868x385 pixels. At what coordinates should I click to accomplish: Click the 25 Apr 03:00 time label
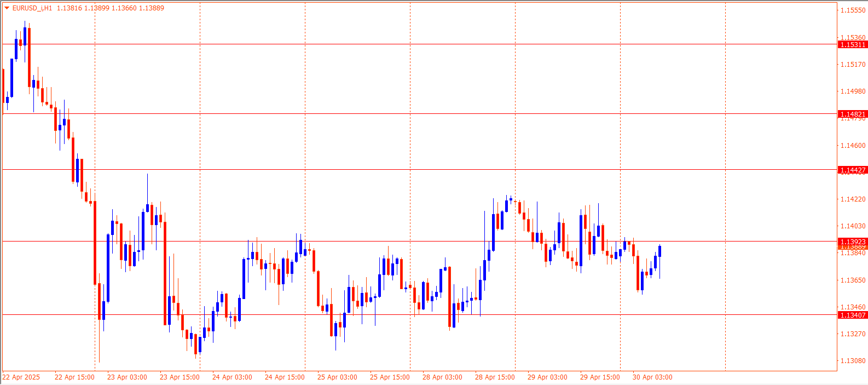[x=337, y=377]
